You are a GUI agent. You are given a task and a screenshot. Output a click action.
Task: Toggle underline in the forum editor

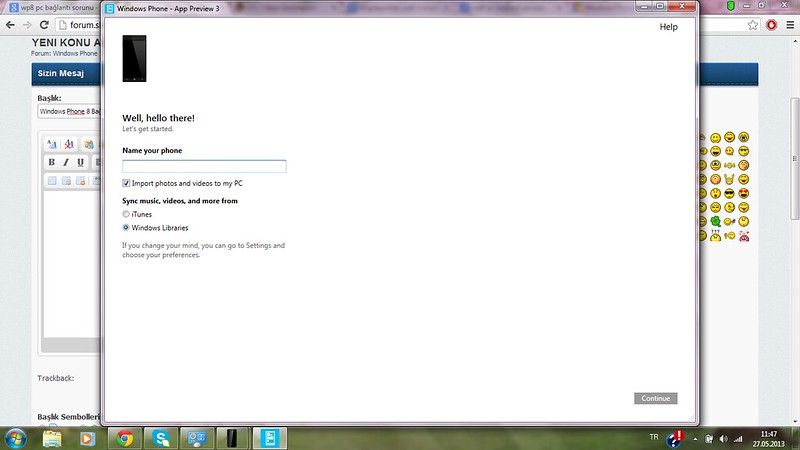(80, 162)
